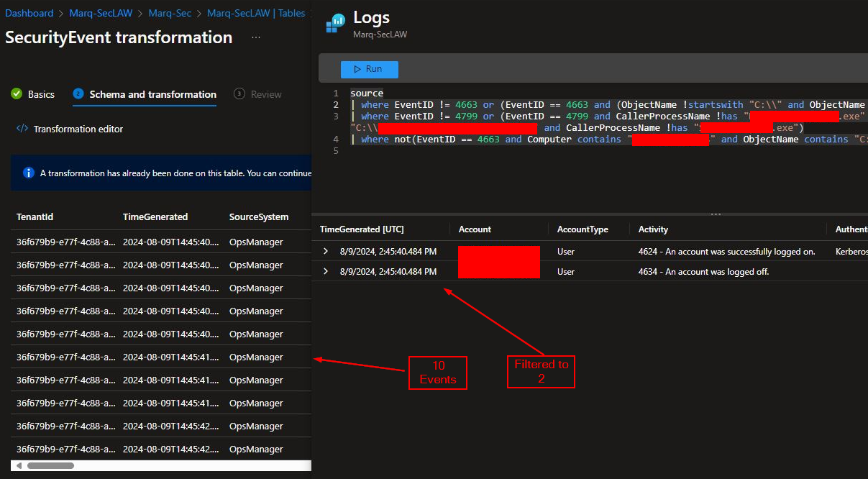This screenshot has height=479, width=868.
Task: Open the Dashboard breadcrumb link
Action: click(x=29, y=13)
